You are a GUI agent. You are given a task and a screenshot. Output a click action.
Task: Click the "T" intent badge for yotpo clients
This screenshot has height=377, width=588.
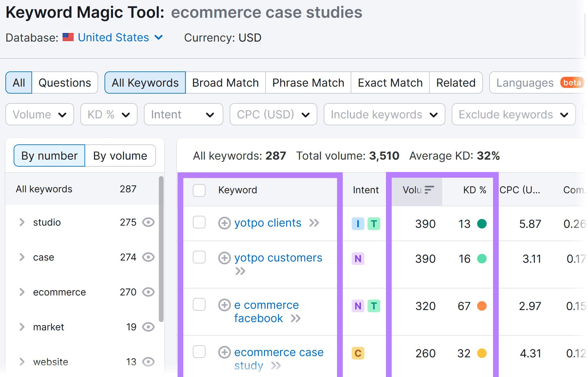(x=375, y=224)
